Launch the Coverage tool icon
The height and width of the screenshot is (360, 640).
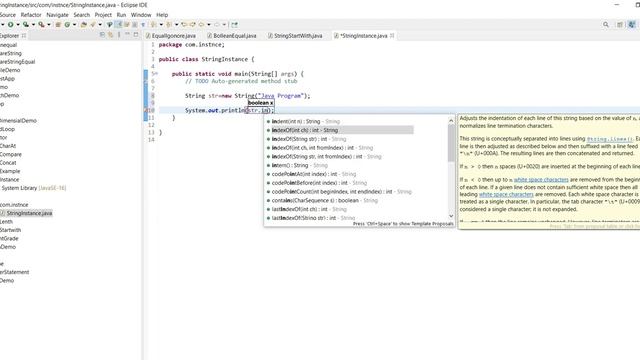pos(26,24)
